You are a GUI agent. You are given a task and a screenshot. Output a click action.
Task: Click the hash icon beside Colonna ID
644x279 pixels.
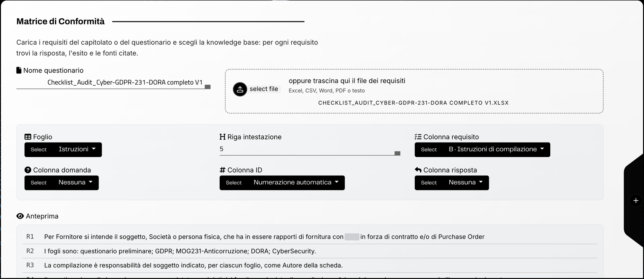pyautogui.click(x=223, y=170)
